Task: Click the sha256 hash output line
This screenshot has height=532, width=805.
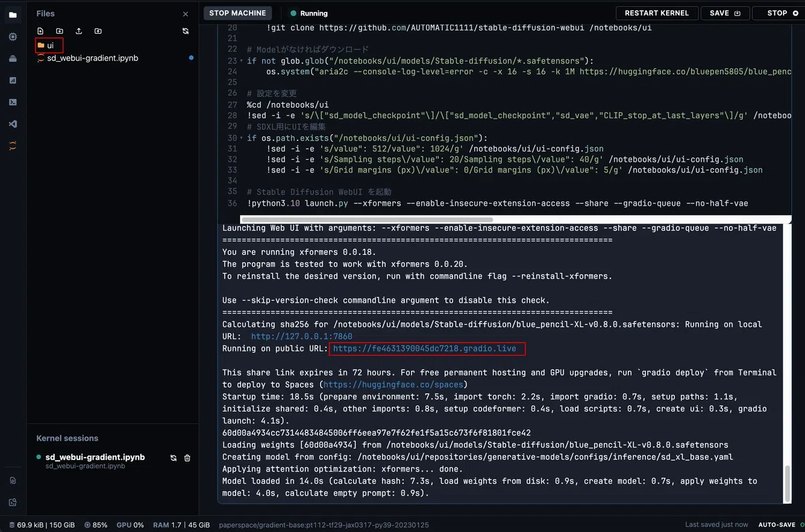Action: click(x=376, y=433)
